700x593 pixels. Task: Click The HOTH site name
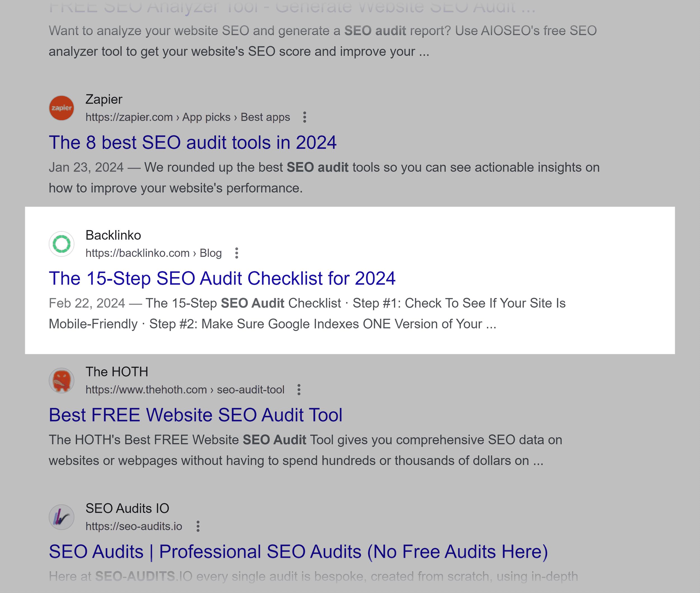[117, 372]
